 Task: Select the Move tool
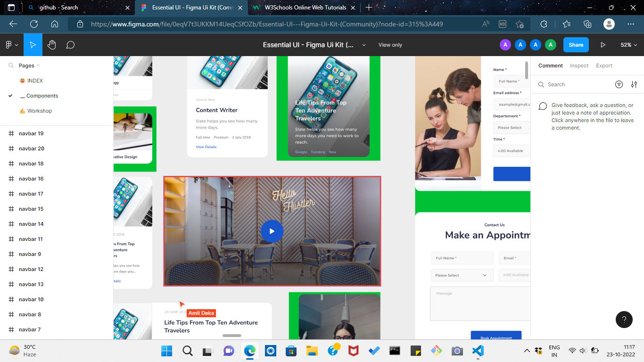tap(33, 44)
